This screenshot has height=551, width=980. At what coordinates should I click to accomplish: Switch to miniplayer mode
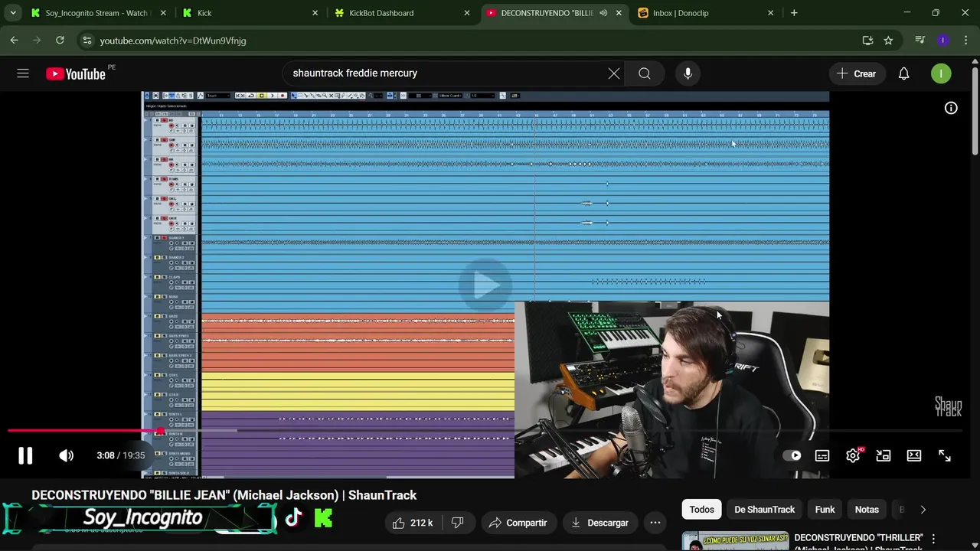point(884,455)
